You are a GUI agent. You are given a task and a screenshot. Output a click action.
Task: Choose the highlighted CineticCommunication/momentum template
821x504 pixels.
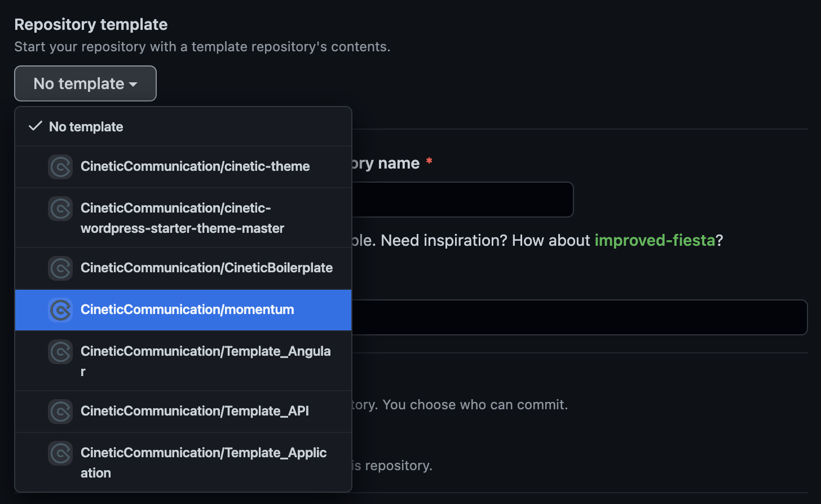(x=187, y=310)
